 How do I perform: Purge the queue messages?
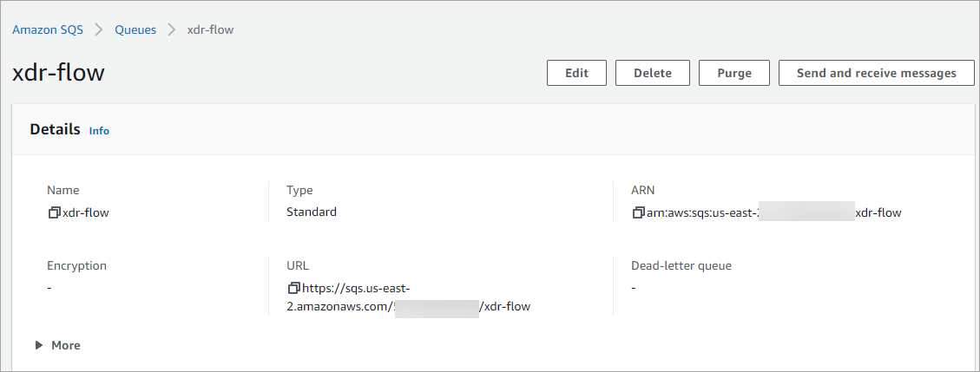point(734,73)
